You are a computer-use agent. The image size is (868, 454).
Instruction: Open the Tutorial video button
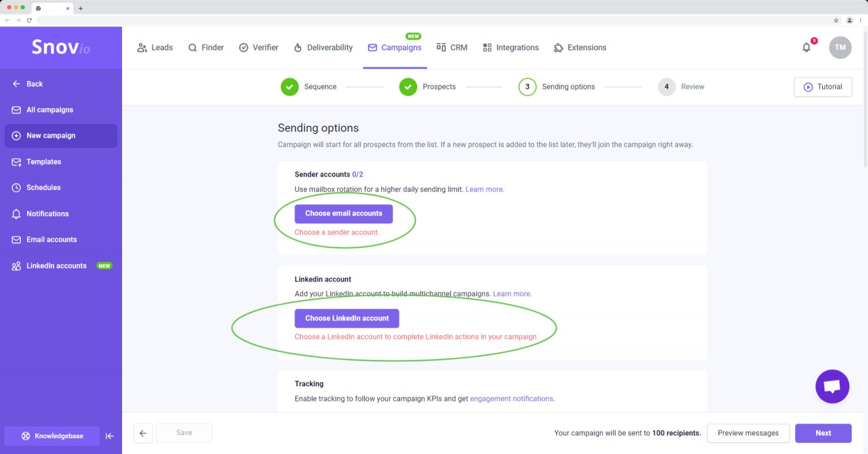pos(823,87)
